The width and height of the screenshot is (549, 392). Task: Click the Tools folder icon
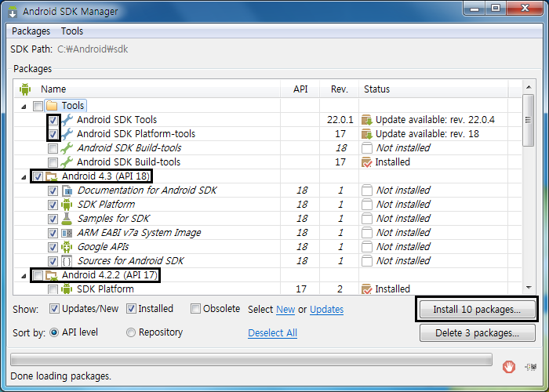(52, 106)
